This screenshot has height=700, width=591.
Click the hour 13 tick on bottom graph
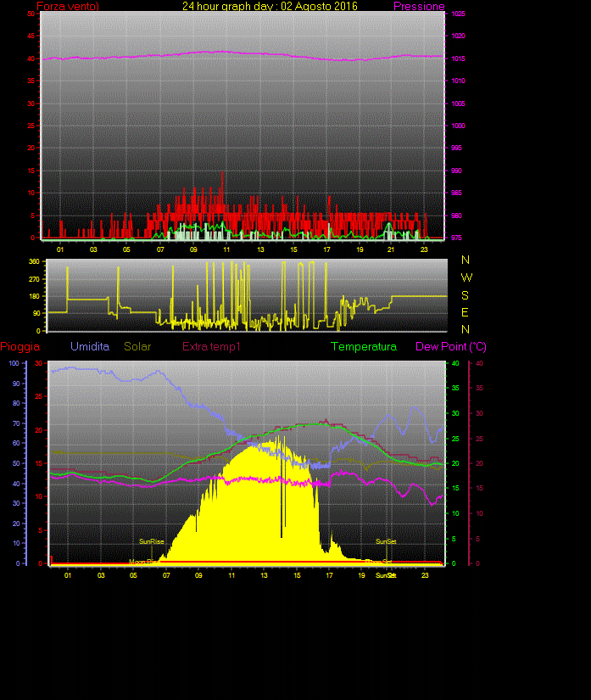pos(264,575)
